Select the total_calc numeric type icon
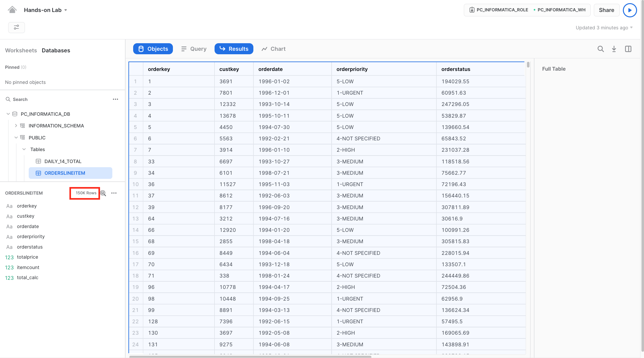644x358 pixels. [9, 278]
